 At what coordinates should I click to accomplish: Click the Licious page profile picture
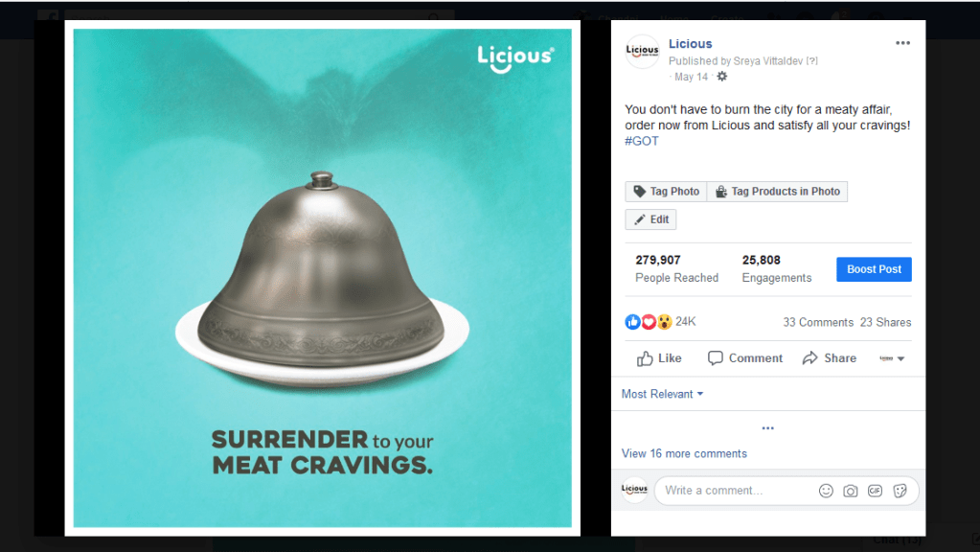(x=643, y=51)
